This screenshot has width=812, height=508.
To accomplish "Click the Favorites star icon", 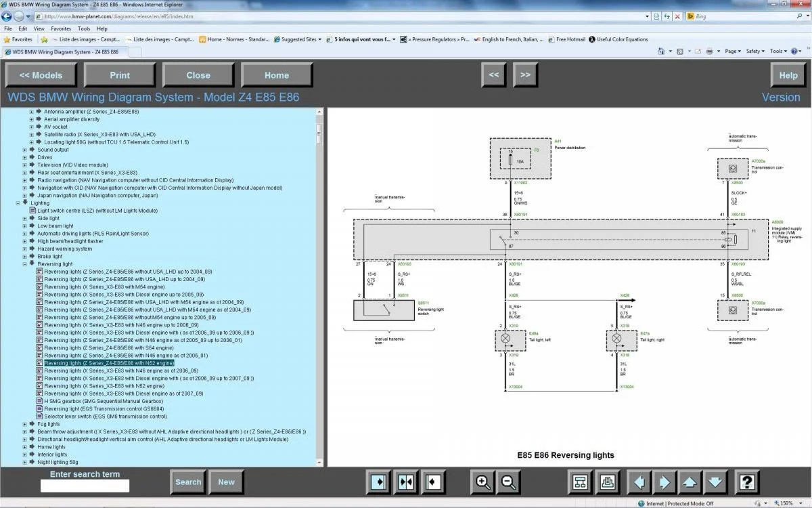I will [x=7, y=39].
